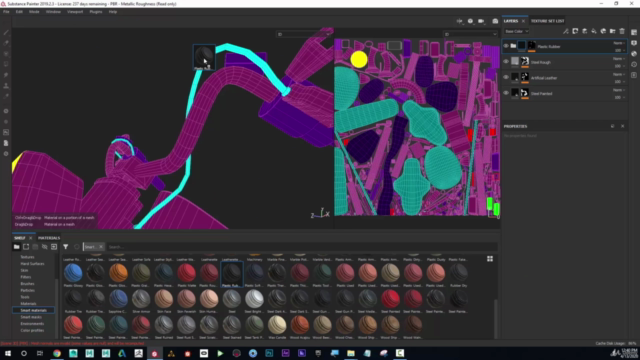The image size is (640, 360).
Task: Open the Mode menu
Action: pyautogui.click(x=34, y=12)
